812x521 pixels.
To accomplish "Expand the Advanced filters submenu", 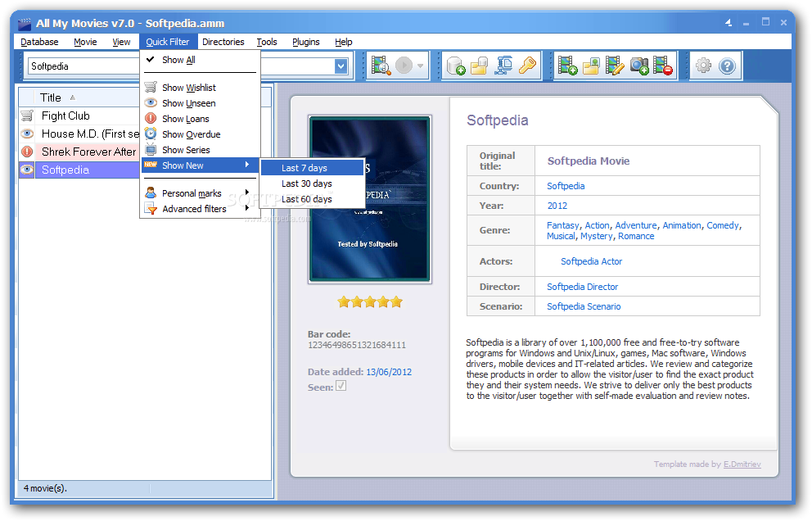I will (200, 209).
